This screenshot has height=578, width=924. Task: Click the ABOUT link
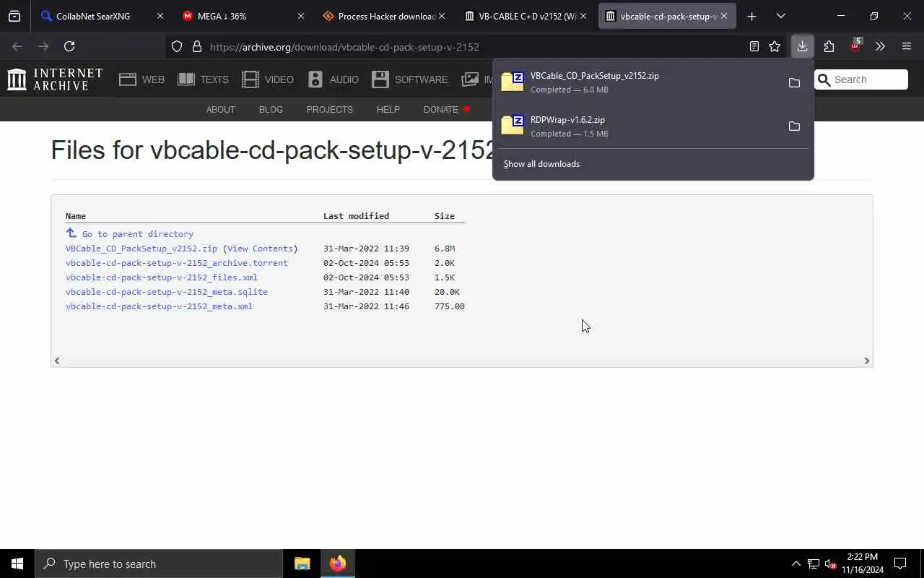pos(221,109)
